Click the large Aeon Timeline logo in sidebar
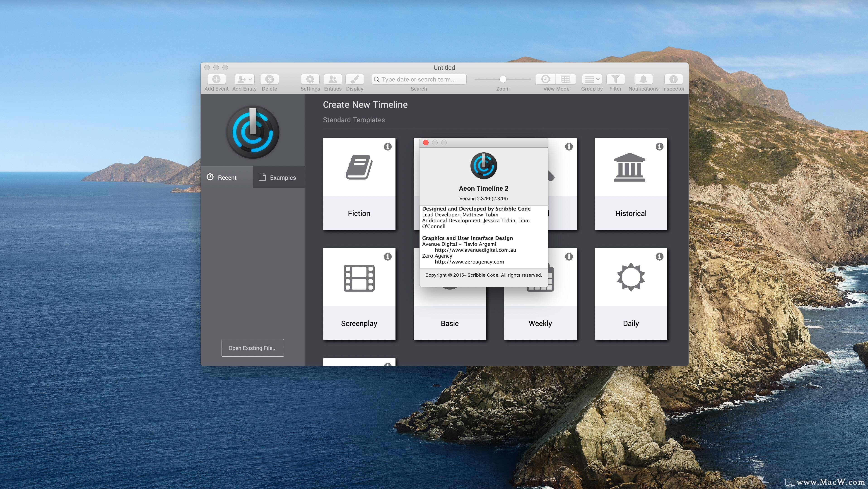The width and height of the screenshot is (868, 489). 253,132
